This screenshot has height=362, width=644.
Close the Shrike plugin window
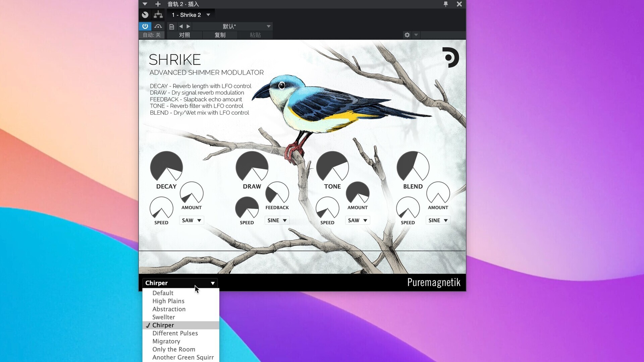point(459,4)
